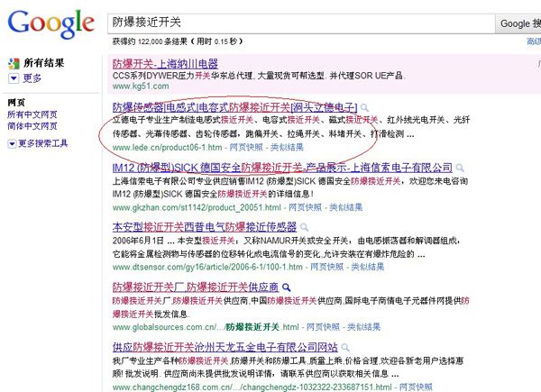Viewport: 541px width, 392px height.
Task: Expand the 更多 dropdown arrow in sidebar
Action: [x=14, y=78]
